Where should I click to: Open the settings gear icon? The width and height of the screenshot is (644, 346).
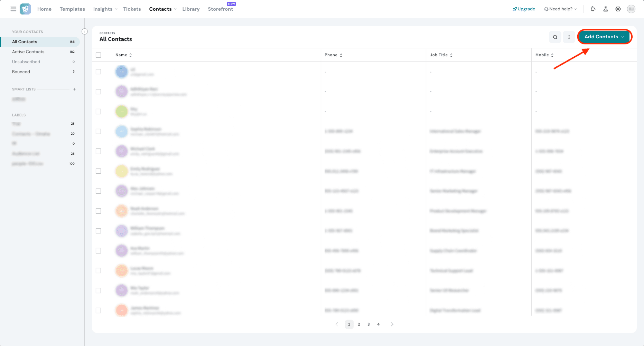point(618,9)
